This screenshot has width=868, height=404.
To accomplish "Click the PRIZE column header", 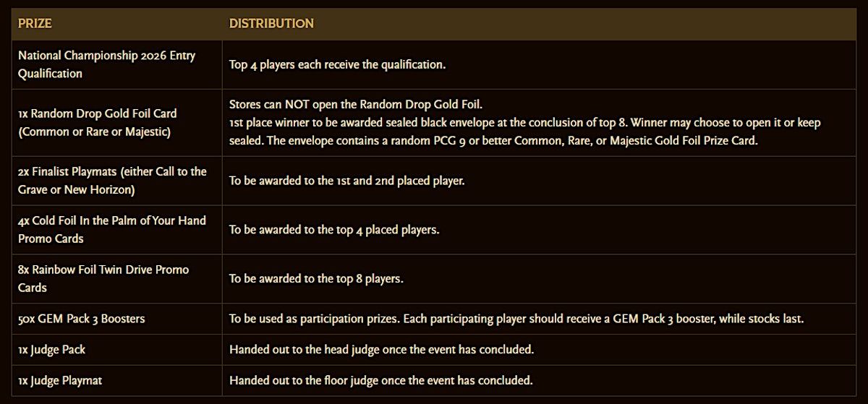I will (x=35, y=24).
